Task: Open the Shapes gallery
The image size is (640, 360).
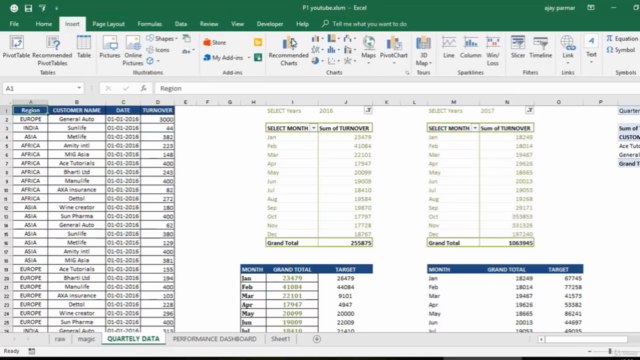Action: coord(162,38)
